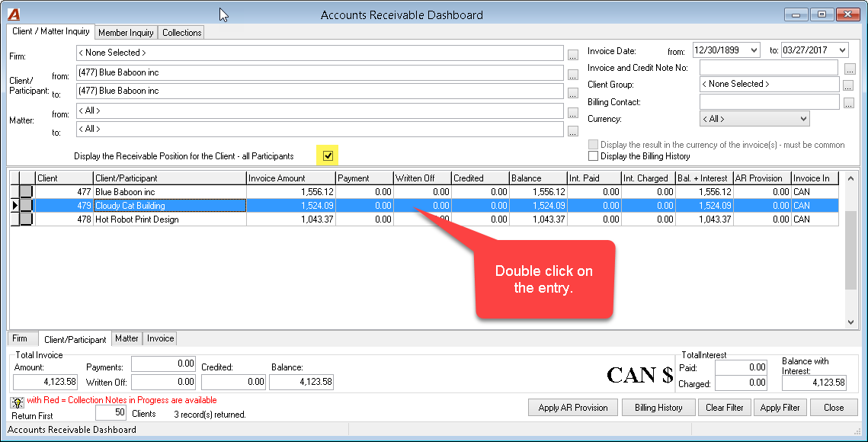Switch to the Matter bottom tab
The image size is (868, 442).
pyautogui.click(x=127, y=338)
